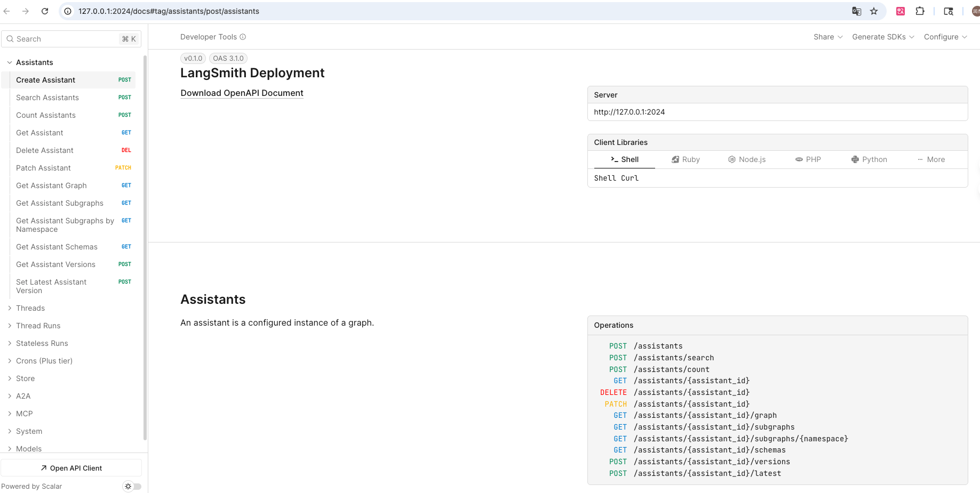Image resolution: width=980 pixels, height=493 pixels.
Task: Open Create Assistant in the sidebar
Action: pos(69,80)
